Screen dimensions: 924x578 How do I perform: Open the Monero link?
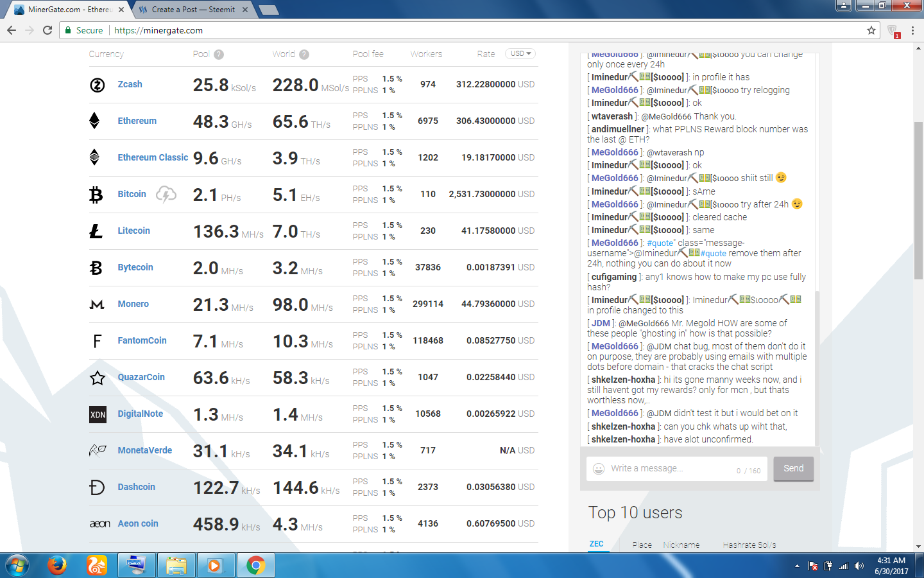pos(133,304)
